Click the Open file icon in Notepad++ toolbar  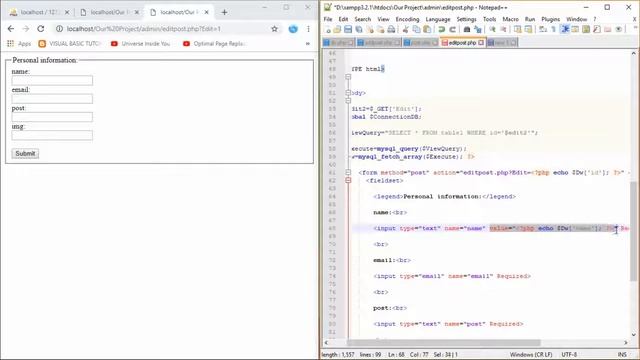coord(337,29)
